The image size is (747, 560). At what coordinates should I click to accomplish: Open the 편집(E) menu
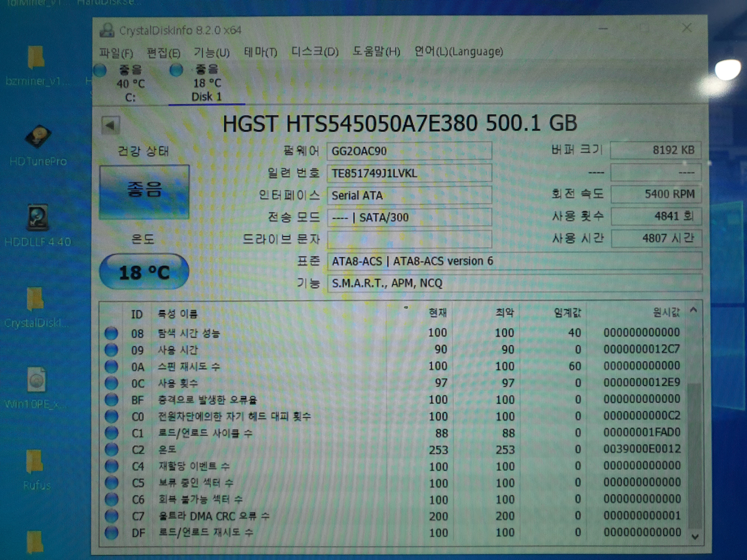point(164,53)
